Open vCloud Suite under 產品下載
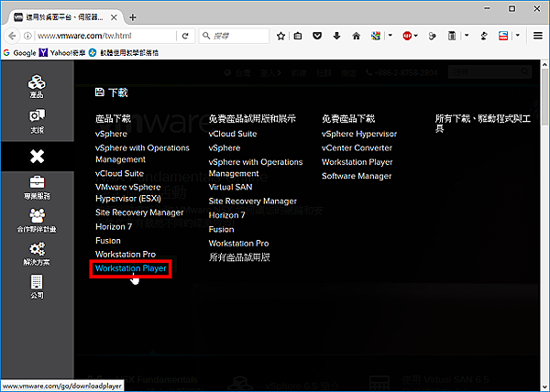 119,173
